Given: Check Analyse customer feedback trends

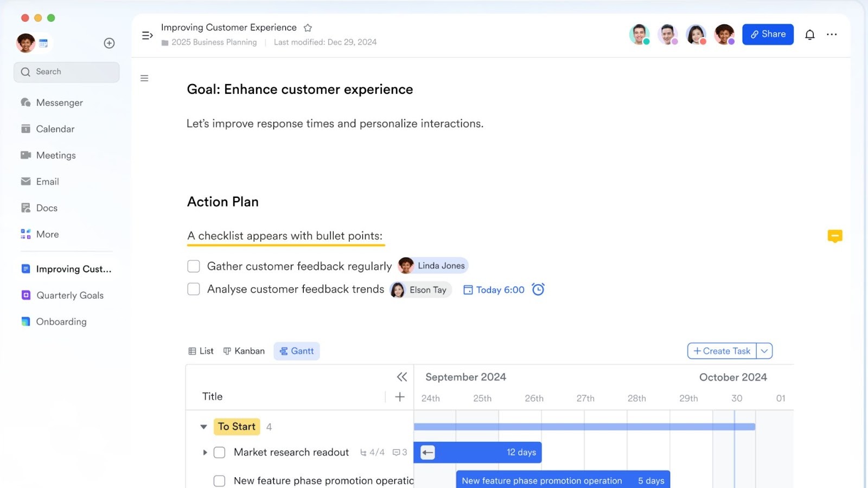Looking at the screenshot, I should tap(194, 289).
